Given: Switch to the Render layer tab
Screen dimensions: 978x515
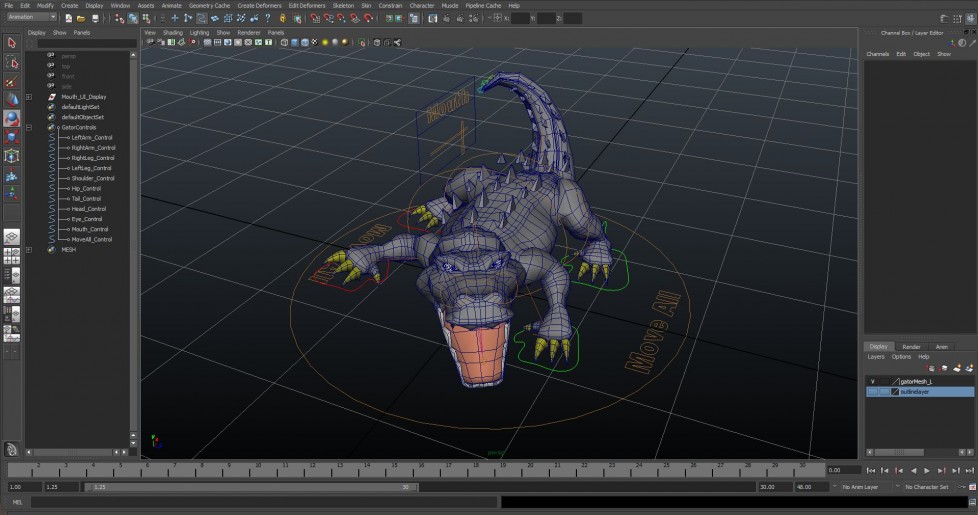Looking at the screenshot, I should tap(911, 347).
